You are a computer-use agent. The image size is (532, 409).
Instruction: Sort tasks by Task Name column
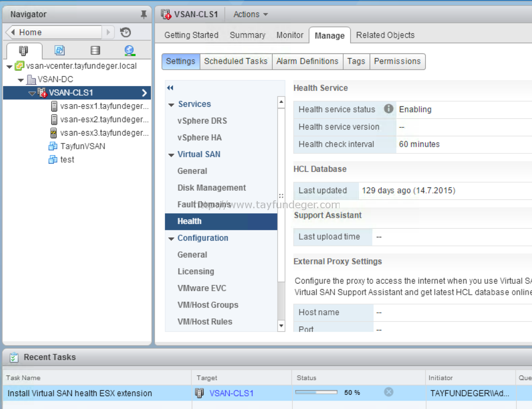click(x=97, y=378)
